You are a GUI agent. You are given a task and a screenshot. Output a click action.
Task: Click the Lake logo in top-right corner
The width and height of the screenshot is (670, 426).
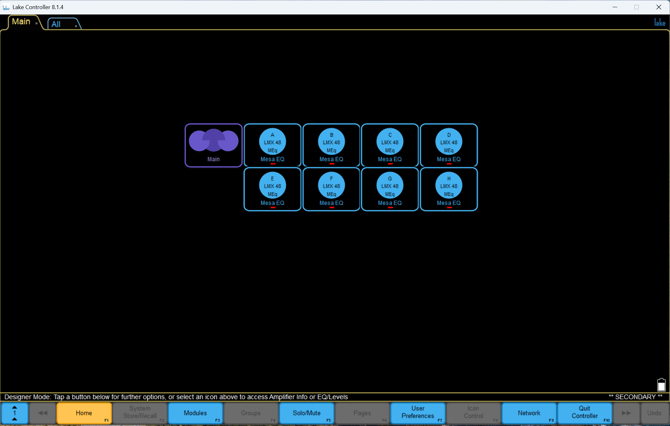659,22
